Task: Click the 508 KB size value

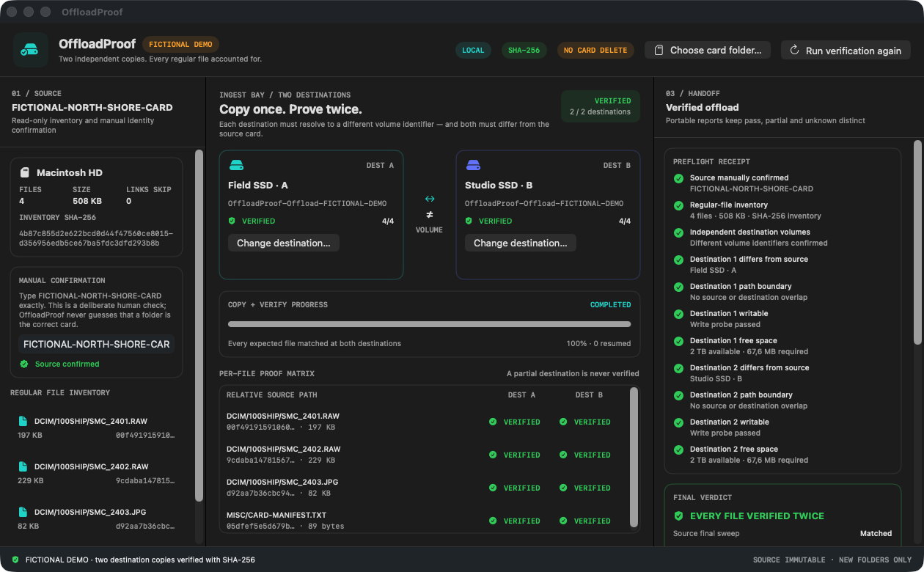Action: [x=87, y=201]
